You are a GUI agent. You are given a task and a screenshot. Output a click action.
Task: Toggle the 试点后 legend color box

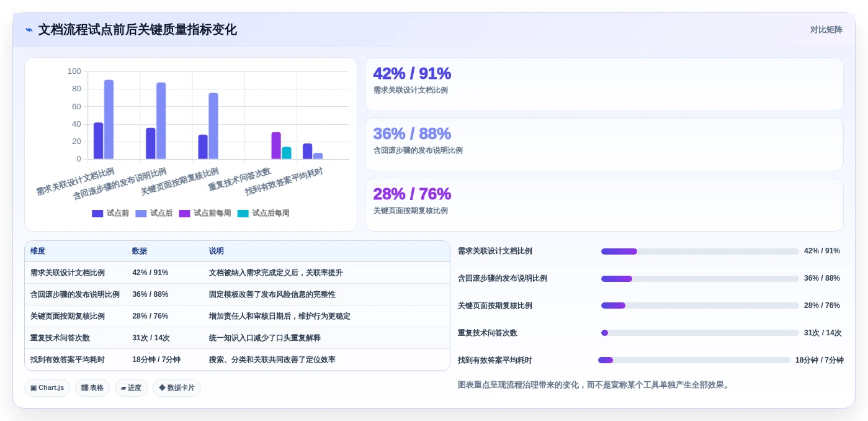(x=141, y=214)
